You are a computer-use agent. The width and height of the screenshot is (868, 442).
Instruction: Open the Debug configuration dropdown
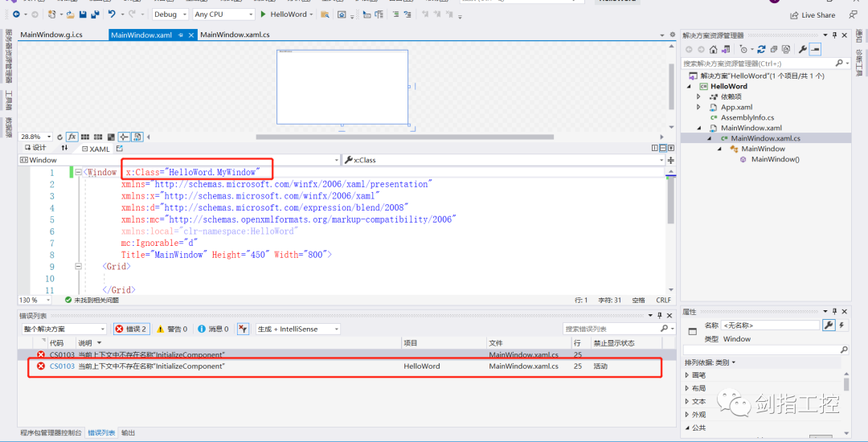pyautogui.click(x=170, y=14)
